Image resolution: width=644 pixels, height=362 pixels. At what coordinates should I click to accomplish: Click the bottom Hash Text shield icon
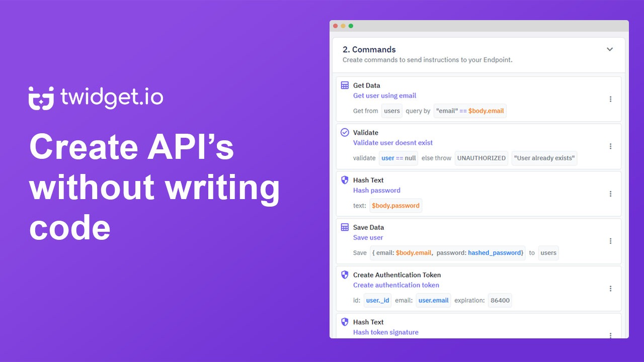[345, 322]
